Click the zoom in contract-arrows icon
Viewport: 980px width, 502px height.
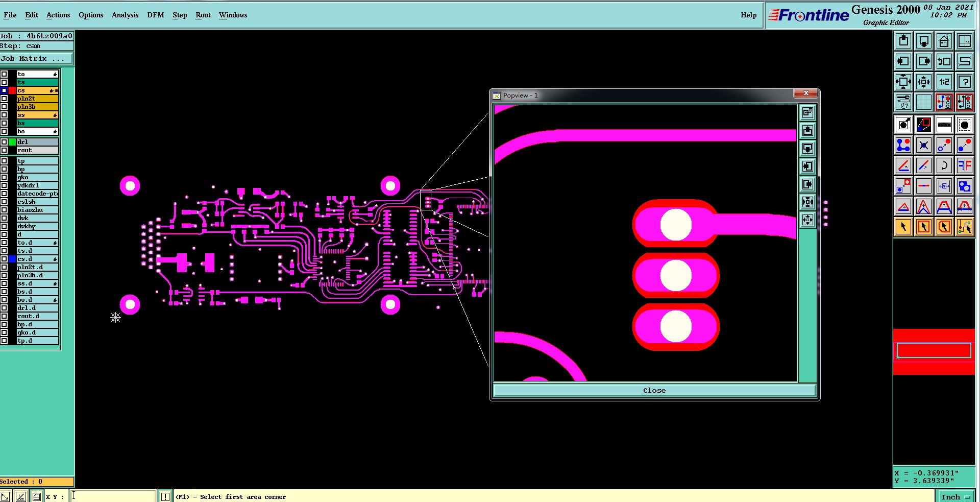click(x=924, y=82)
